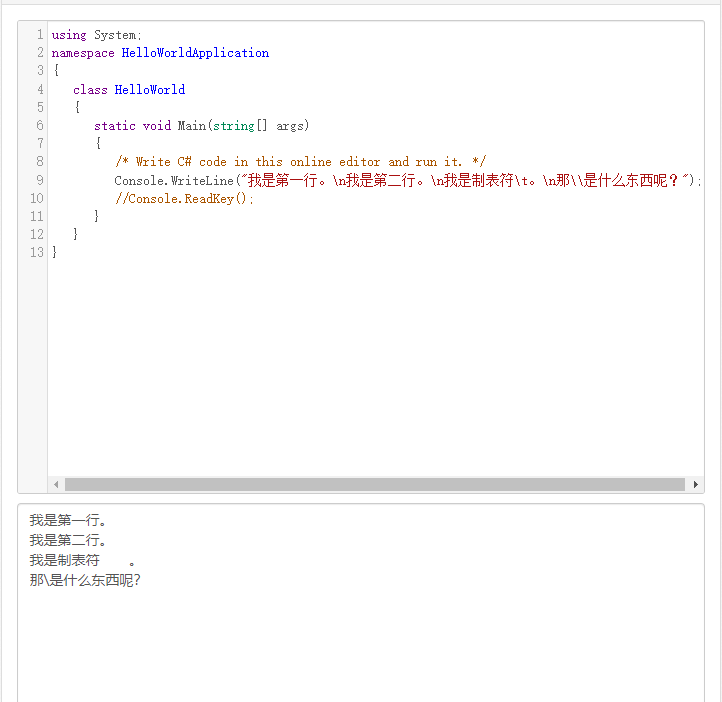The image size is (722, 702).
Task: Click the 'HelloWorldApplication' namespace name
Action: coord(195,53)
